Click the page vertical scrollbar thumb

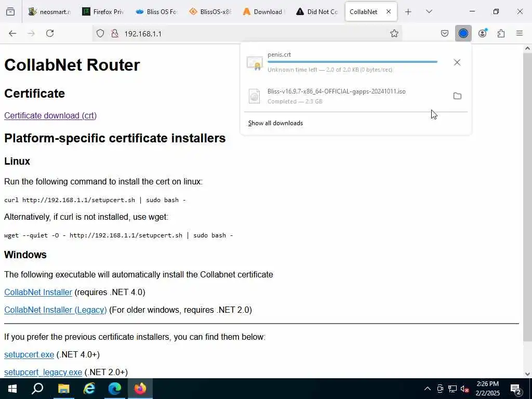click(x=527, y=197)
